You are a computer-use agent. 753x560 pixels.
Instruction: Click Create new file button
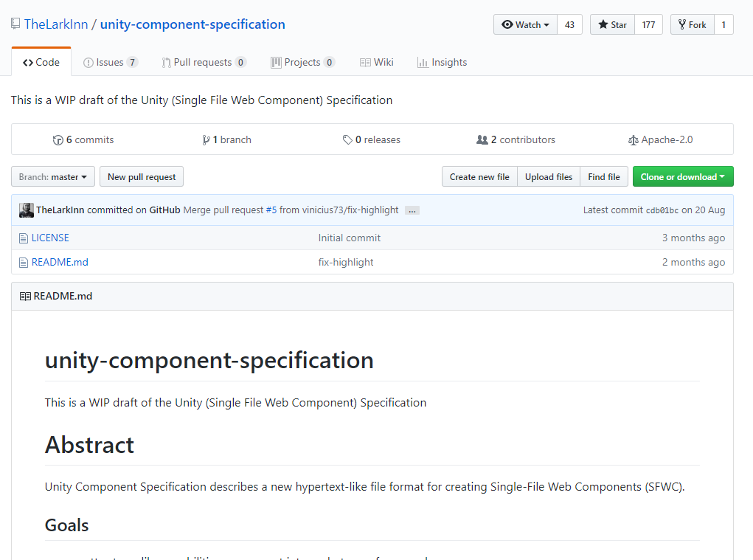479,177
